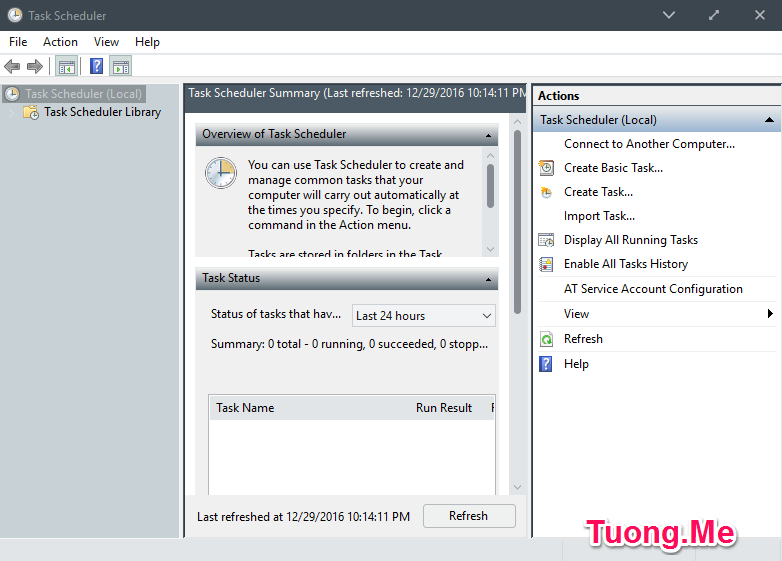Click the Task Scheduler clock icon in title bar
The width and height of the screenshot is (782, 561).
pos(15,15)
